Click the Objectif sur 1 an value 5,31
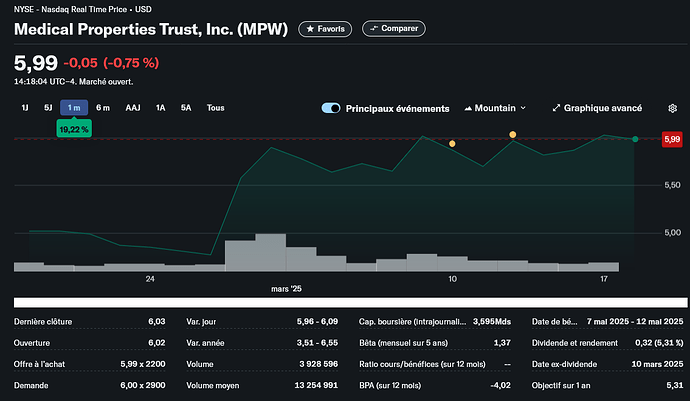Screen dimensions: 690x401 675,386
